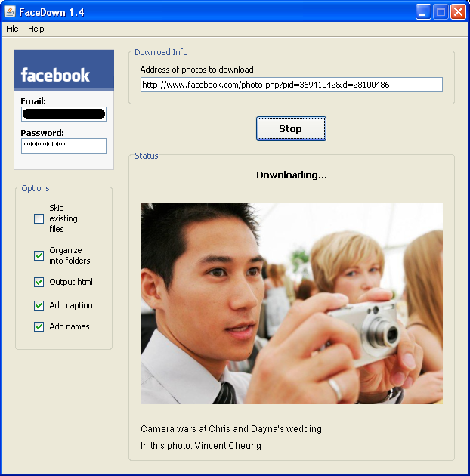Click 'In this photo: Vincent Cheung' text
Viewport: 470px width, 476px height.
pos(201,446)
